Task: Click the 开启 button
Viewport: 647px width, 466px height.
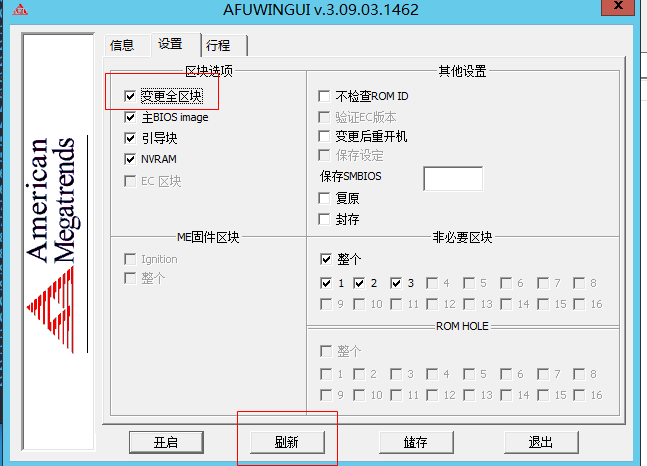Action: pyautogui.click(x=166, y=442)
